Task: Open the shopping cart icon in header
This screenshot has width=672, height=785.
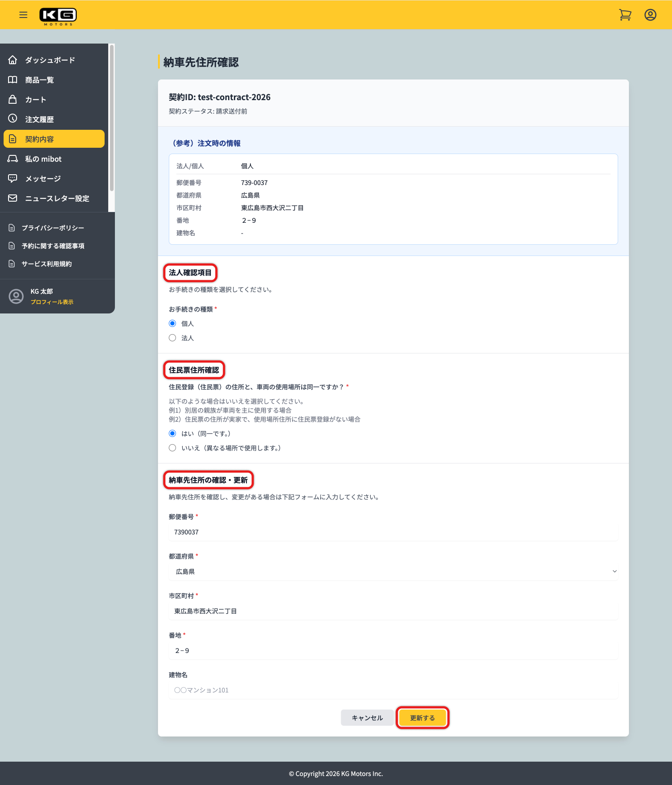Action: point(625,15)
